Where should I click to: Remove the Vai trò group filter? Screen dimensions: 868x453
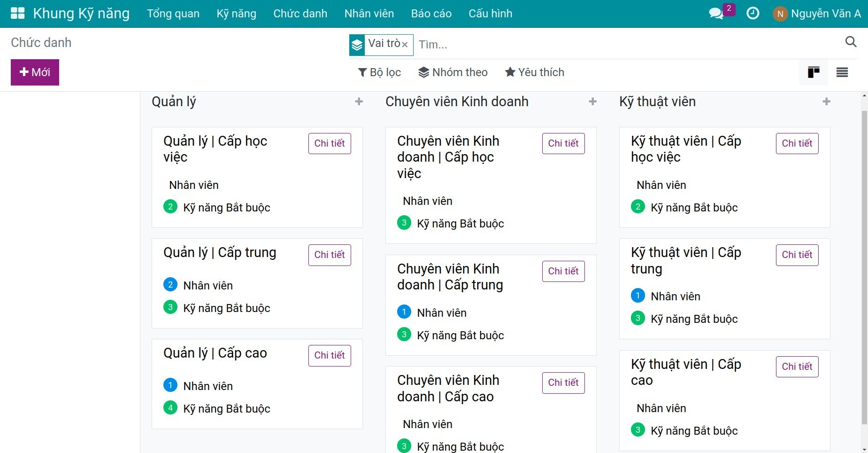tap(405, 45)
